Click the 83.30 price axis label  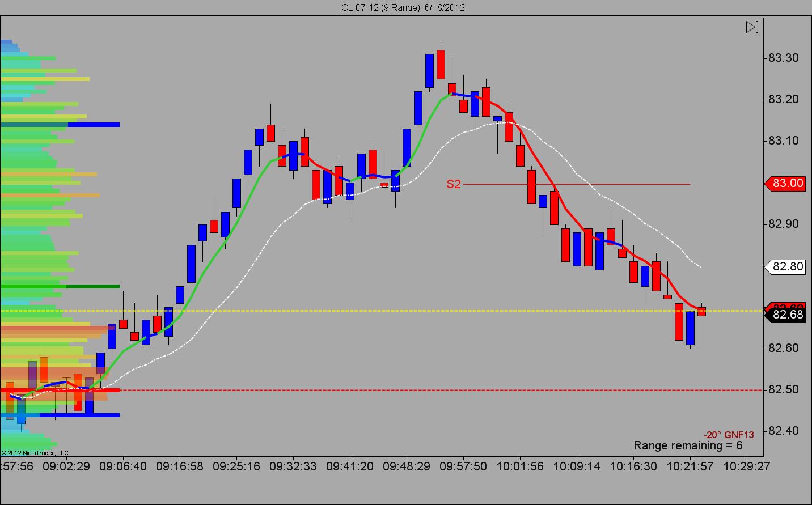783,58
